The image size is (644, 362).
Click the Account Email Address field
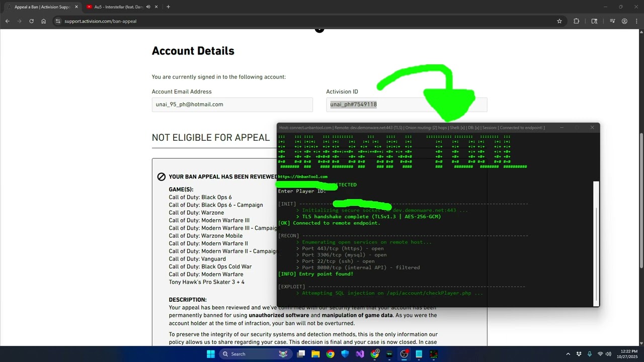pos(232,105)
